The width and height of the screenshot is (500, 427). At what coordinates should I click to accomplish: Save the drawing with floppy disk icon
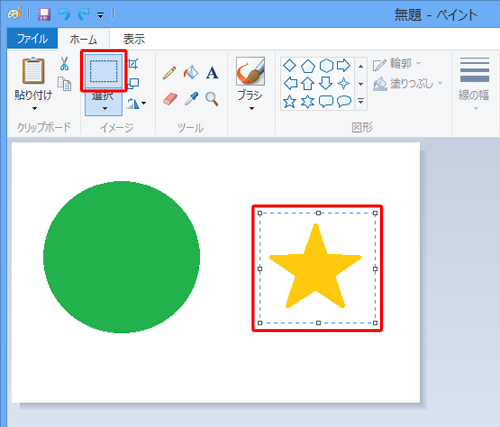(44, 14)
